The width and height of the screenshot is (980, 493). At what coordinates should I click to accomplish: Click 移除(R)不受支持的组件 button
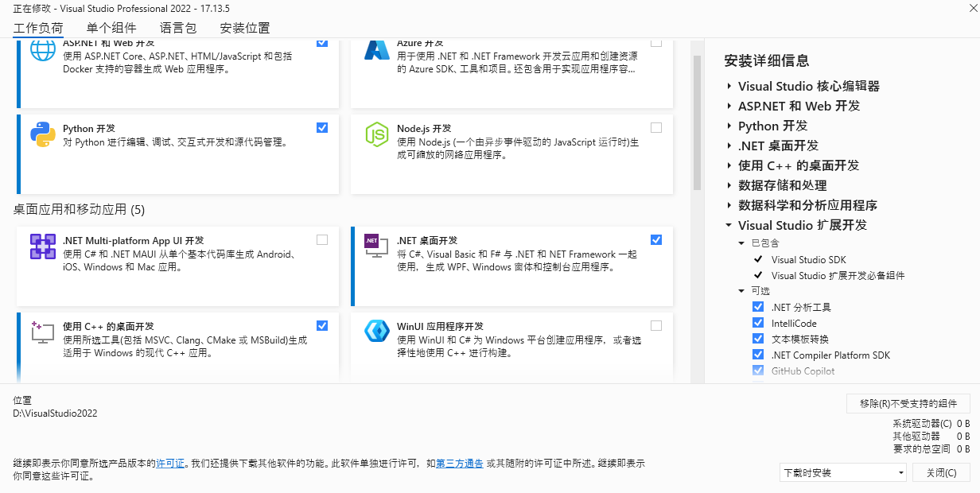coord(908,403)
